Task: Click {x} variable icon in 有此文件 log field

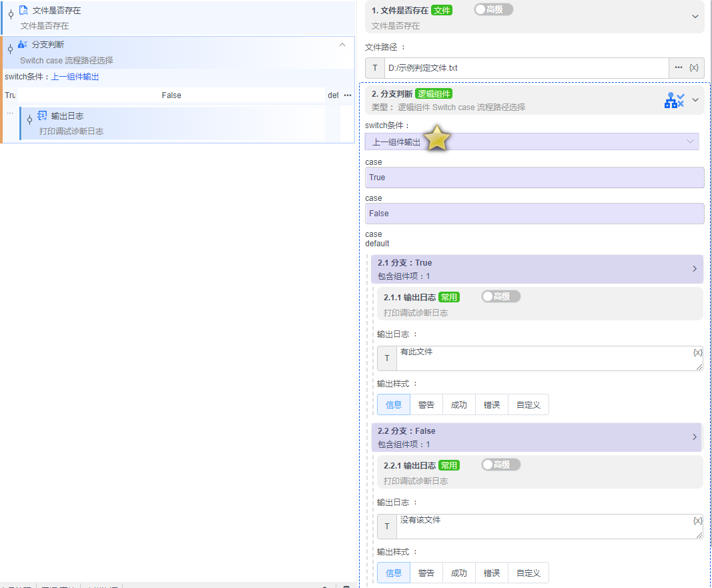Action: (x=697, y=352)
